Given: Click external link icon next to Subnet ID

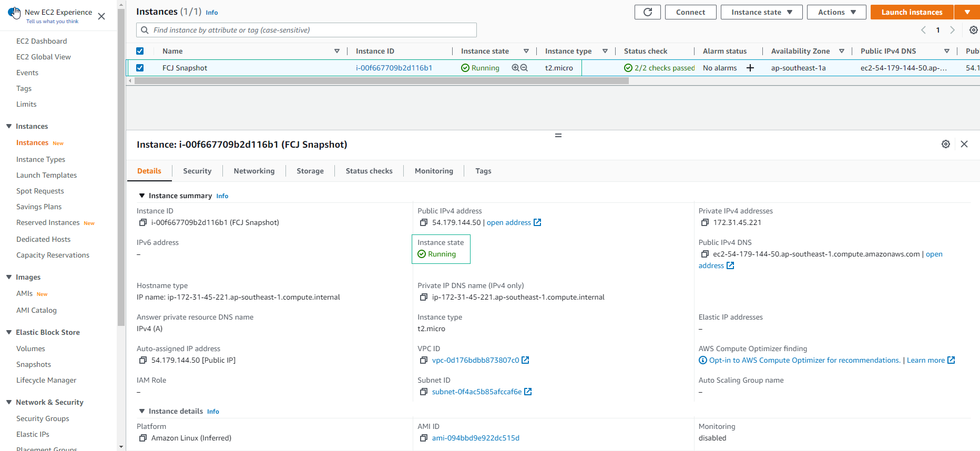Looking at the screenshot, I should [x=528, y=392].
